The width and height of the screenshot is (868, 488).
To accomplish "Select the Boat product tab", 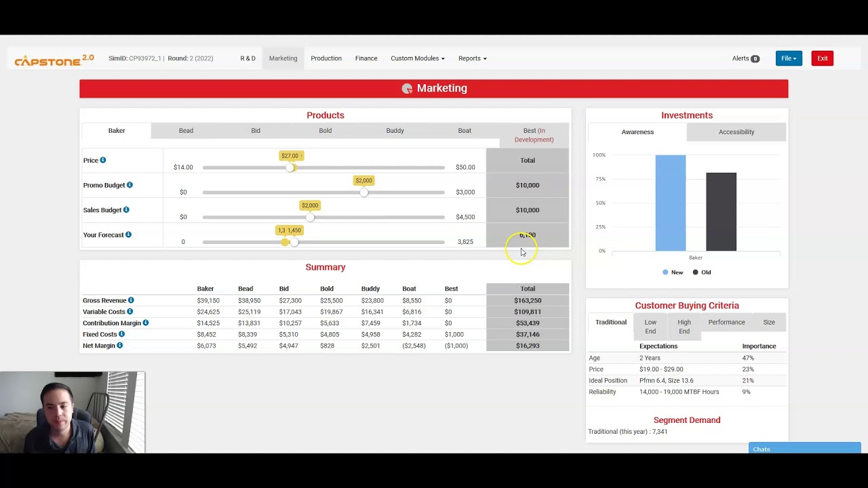I will (465, 131).
